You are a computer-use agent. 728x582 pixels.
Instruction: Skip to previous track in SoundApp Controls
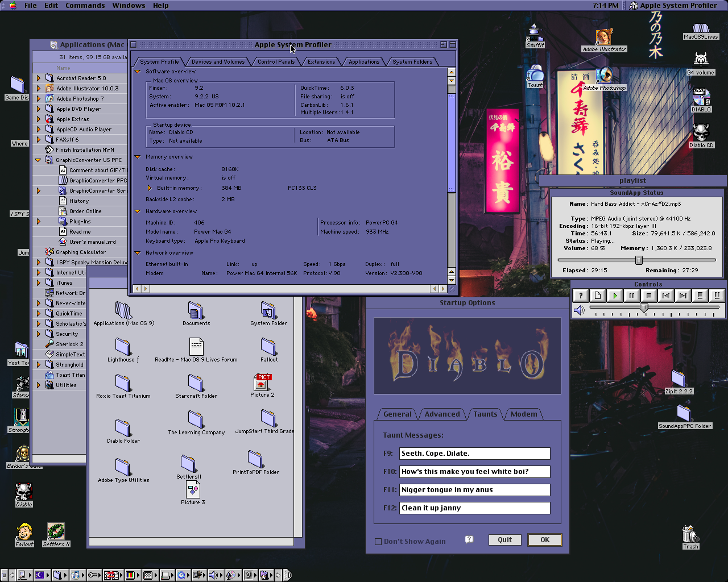pyautogui.click(x=665, y=296)
